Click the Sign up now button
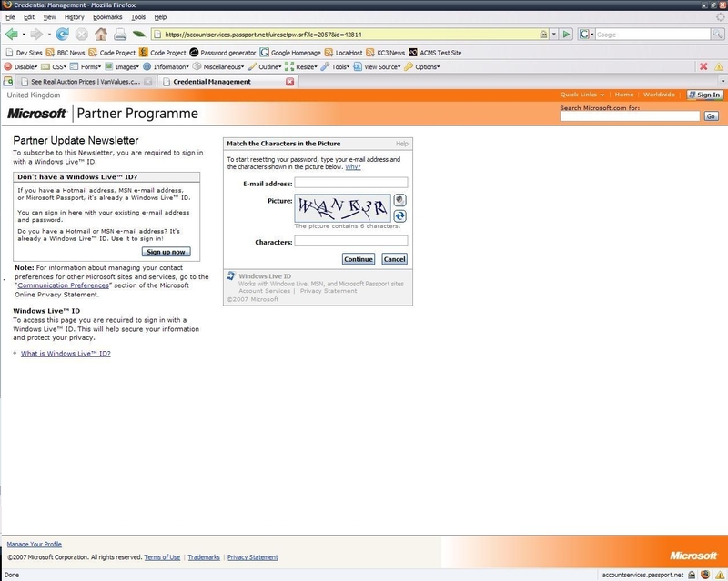 click(x=166, y=252)
